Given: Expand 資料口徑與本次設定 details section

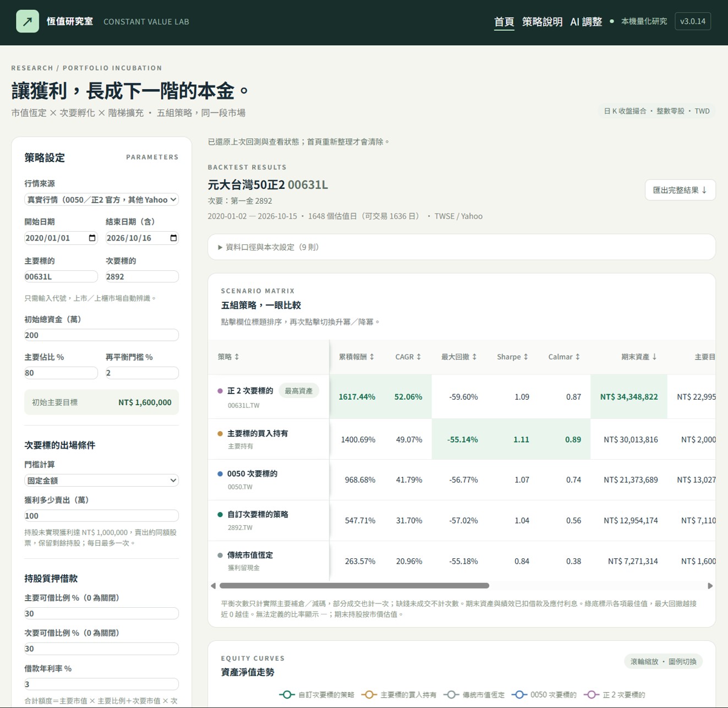Looking at the screenshot, I should [461, 247].
